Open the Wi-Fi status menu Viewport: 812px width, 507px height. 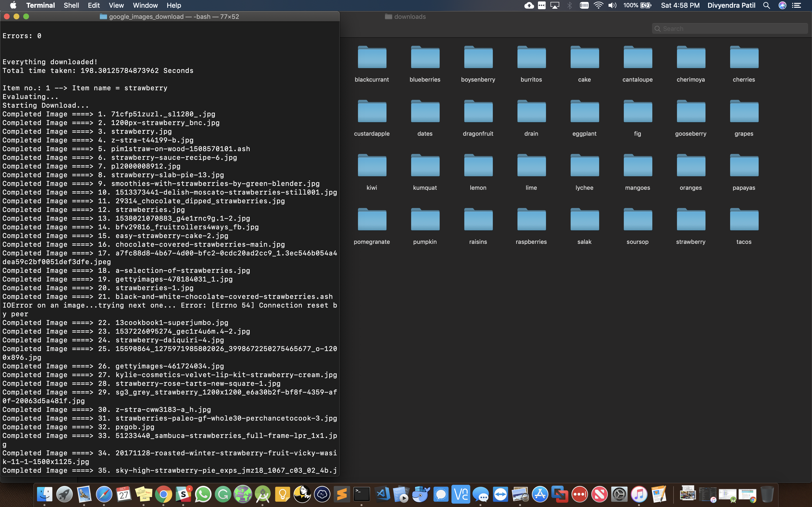tap(598, 5)
